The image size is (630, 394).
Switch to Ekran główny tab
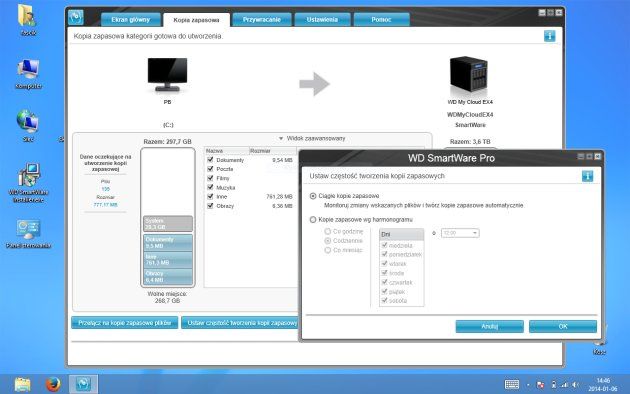click(x=131, y=19)
